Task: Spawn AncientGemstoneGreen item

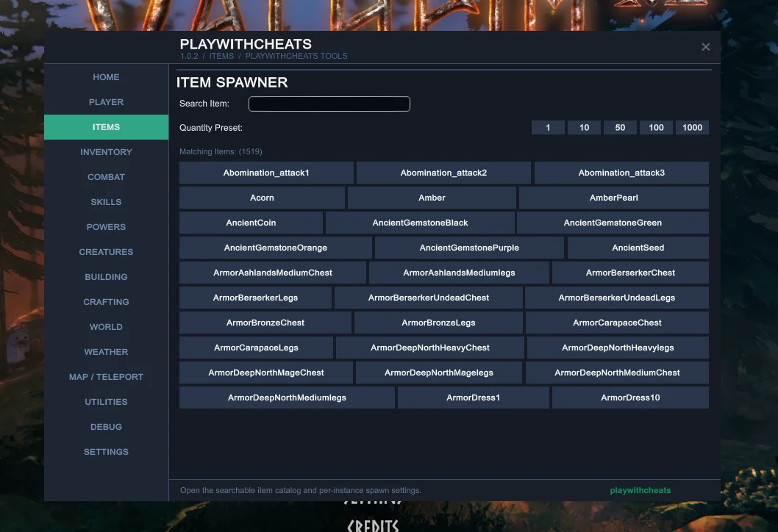Action: pos(613,223)
